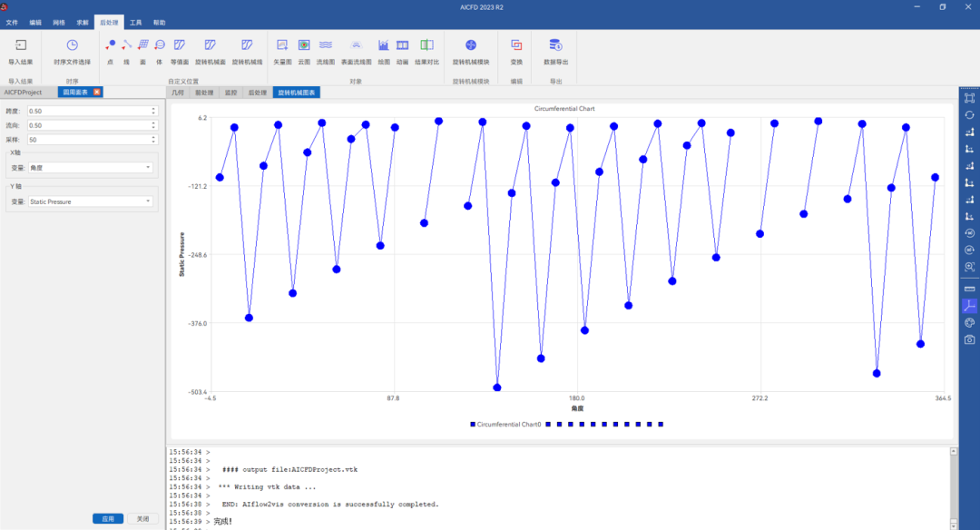Image resolution: width=980 pixels, height=530 pixels.
Task: Click the camera screenshot icon in right sidebar
Action: [x=969, y=339]
